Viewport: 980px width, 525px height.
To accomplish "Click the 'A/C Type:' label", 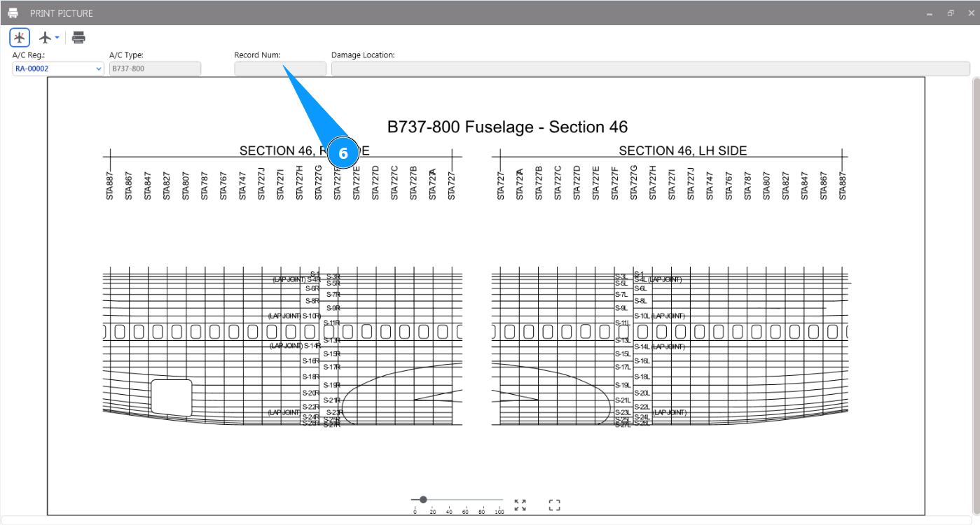I will [126, 55].
